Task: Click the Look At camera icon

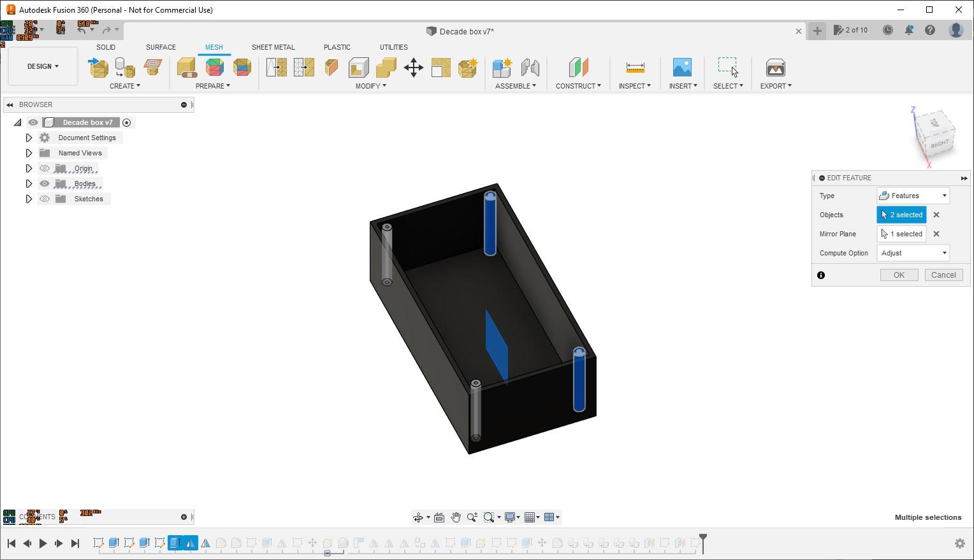Action: (439, 517)
